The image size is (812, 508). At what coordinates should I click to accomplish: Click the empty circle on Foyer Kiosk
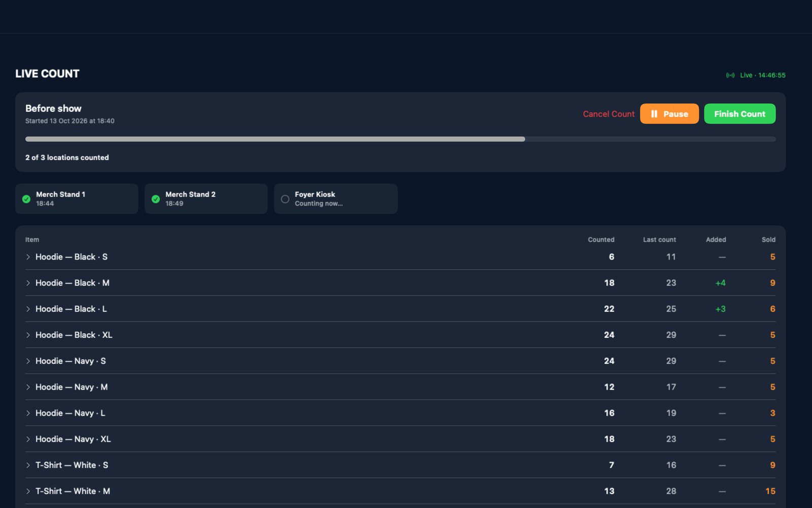pyautogui.click(x=285, y=199)
